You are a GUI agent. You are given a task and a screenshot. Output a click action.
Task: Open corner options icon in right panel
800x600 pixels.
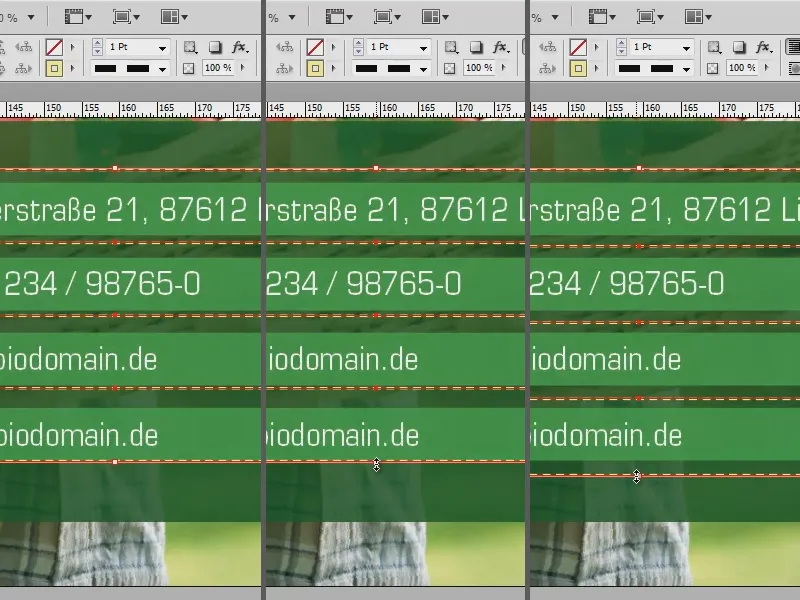(x=714, y=47)
